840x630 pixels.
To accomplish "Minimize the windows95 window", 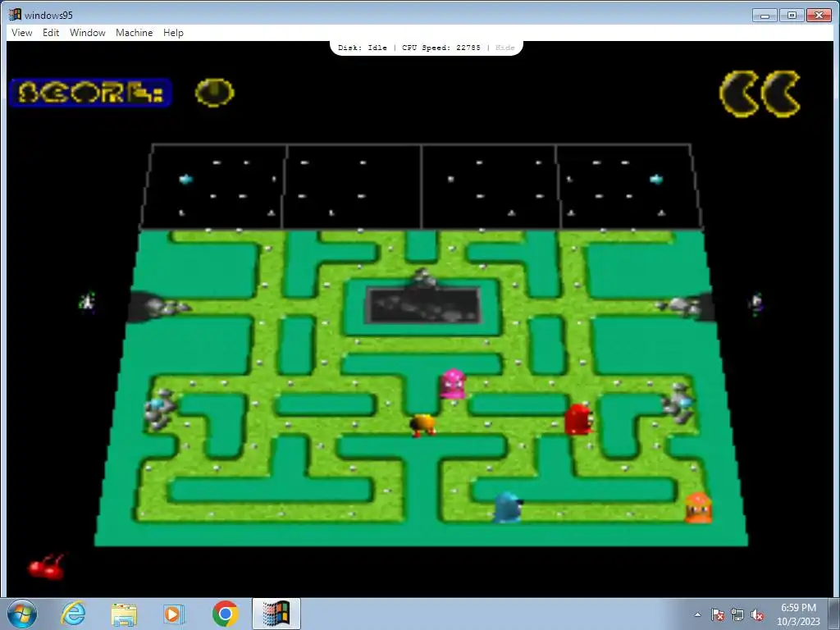I will (x=765, y=15).
